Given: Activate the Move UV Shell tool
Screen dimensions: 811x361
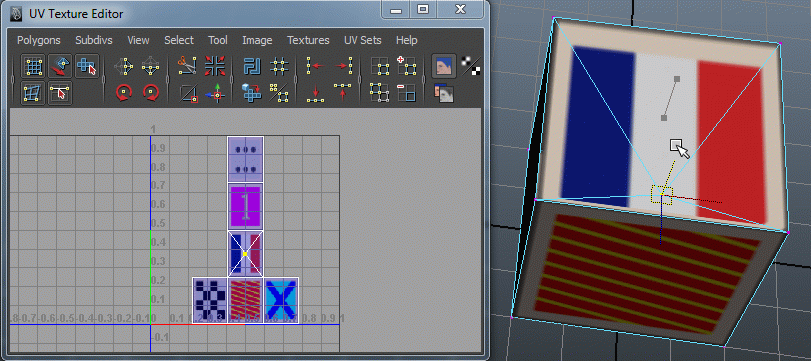Looking at the screenshot, I should click(87, 66).
